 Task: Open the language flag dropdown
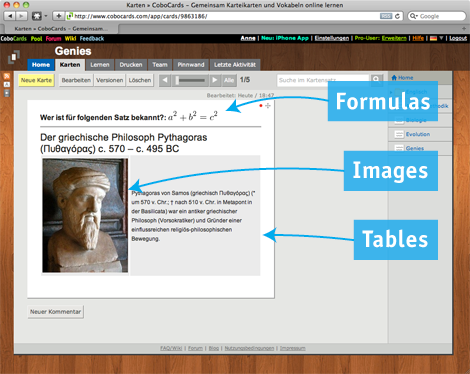tap(437, 38)
